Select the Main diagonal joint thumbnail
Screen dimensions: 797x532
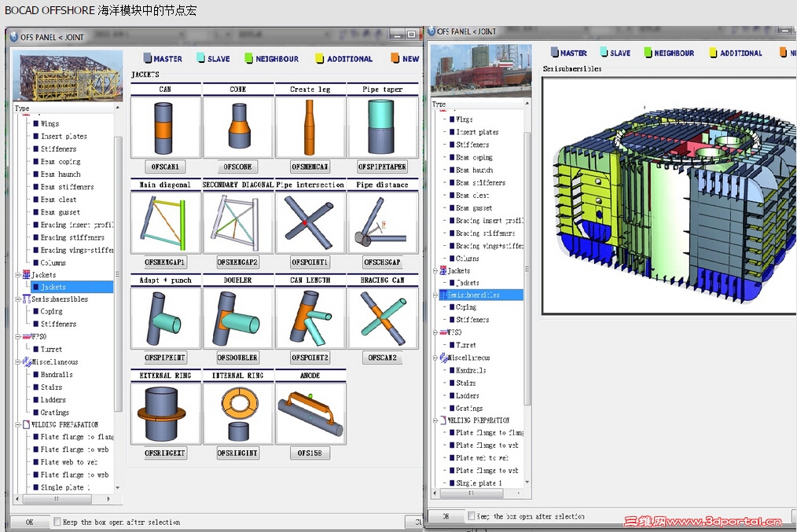[165, 222]
